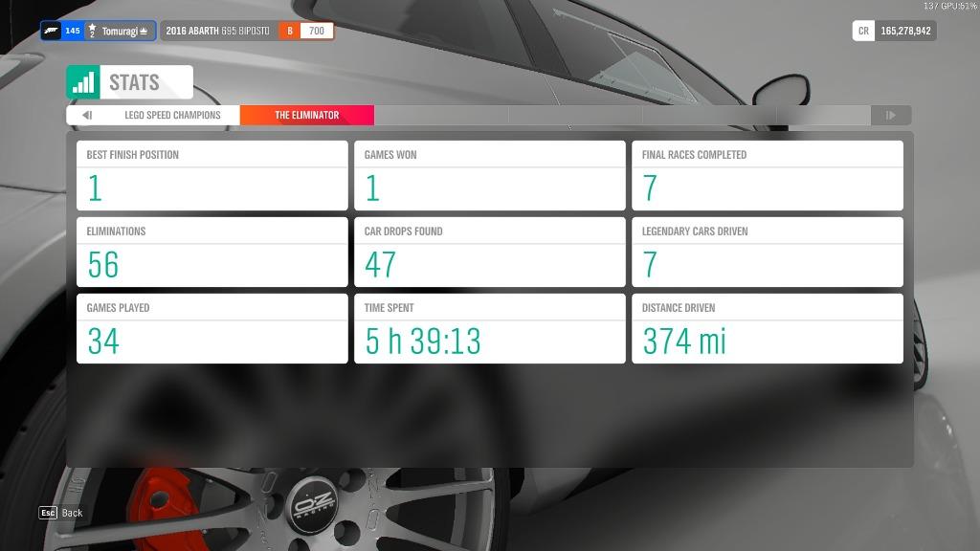
Task: Select the Time Spent stat tile
Action: point(489,328)
